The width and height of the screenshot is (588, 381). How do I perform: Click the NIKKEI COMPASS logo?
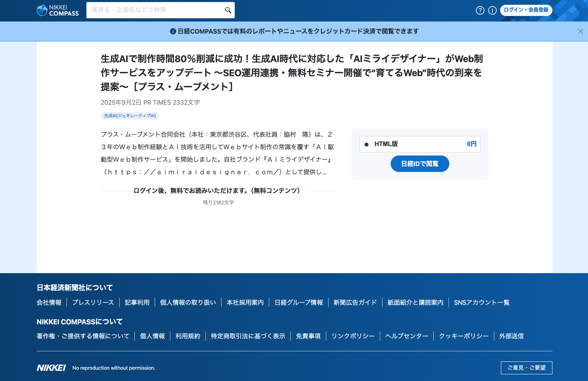[58, 11]
